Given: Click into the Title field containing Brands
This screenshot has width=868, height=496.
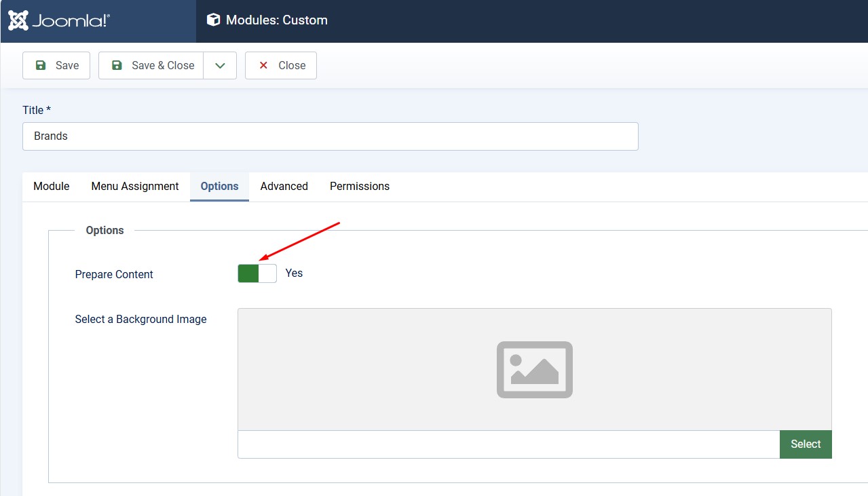Looking at the screenshot, I should tap(330, 136).
